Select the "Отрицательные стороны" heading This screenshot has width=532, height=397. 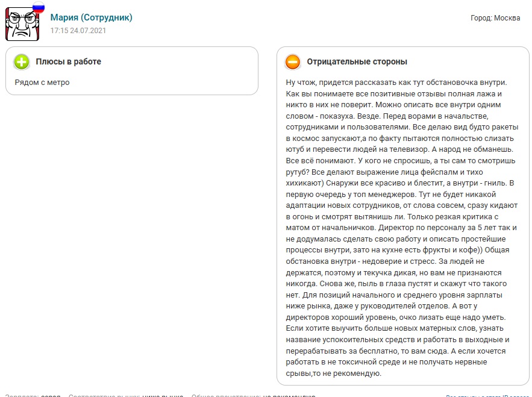point(357,61)
